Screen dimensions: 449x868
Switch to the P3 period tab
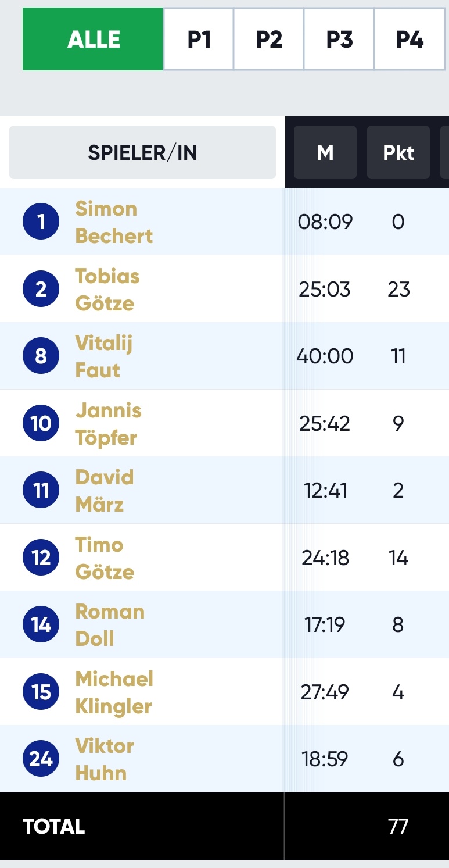coord(339,39)
